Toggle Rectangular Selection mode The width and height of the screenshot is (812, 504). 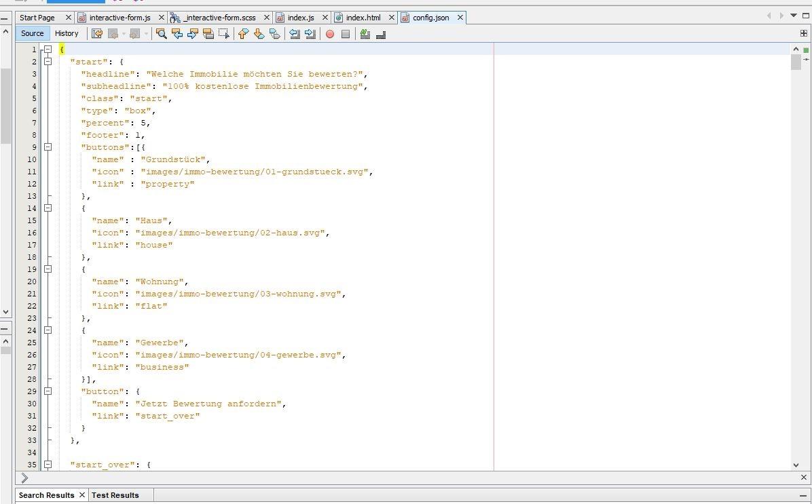pos(223,33)
